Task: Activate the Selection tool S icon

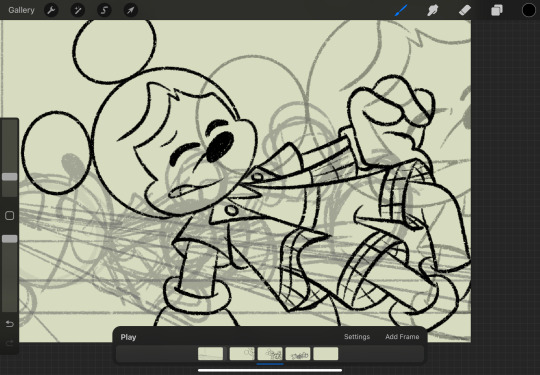Action: click(104, 10)
